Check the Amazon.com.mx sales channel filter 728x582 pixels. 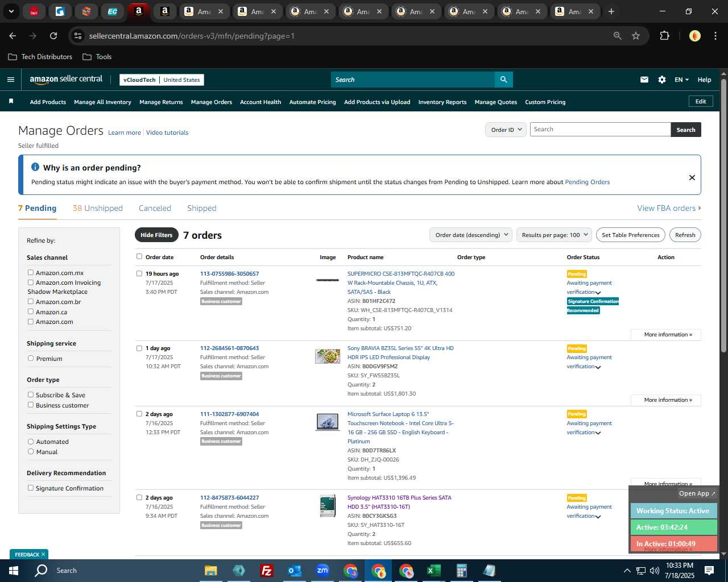point(31,273)
